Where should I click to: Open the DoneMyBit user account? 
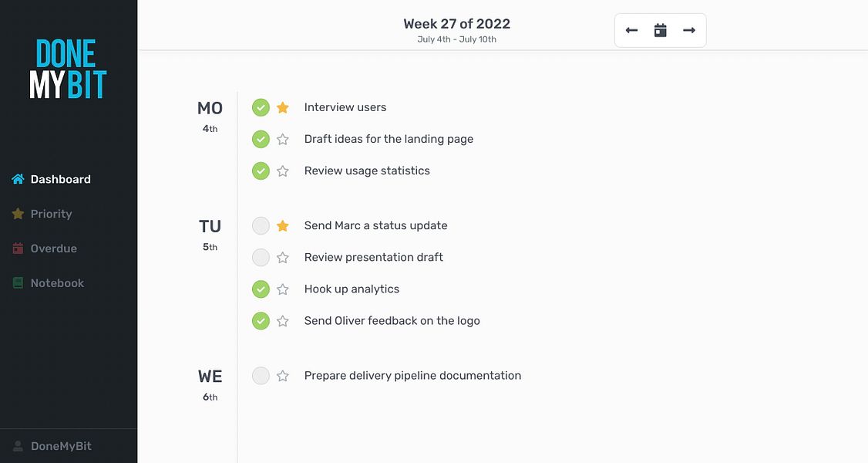[52, 446]
